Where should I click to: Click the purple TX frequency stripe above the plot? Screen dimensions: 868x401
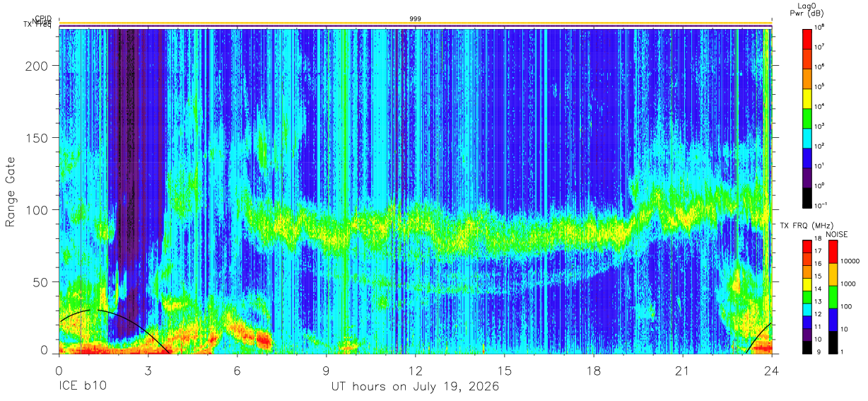(415, 27)
